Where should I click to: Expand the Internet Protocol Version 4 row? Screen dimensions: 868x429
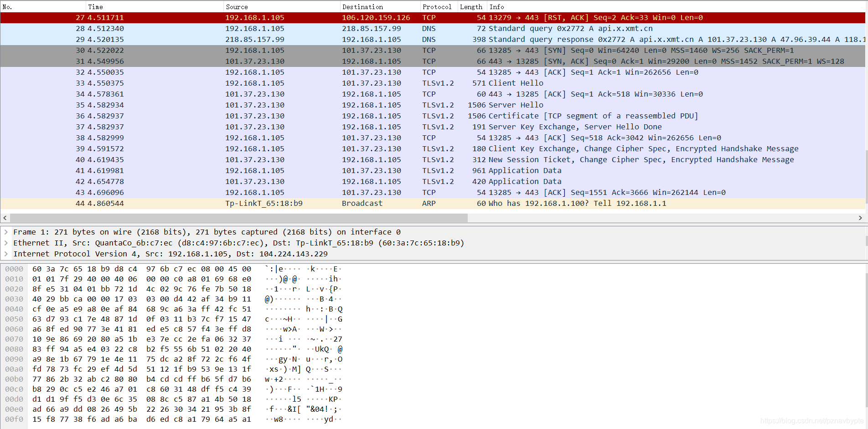click(6, 254)
